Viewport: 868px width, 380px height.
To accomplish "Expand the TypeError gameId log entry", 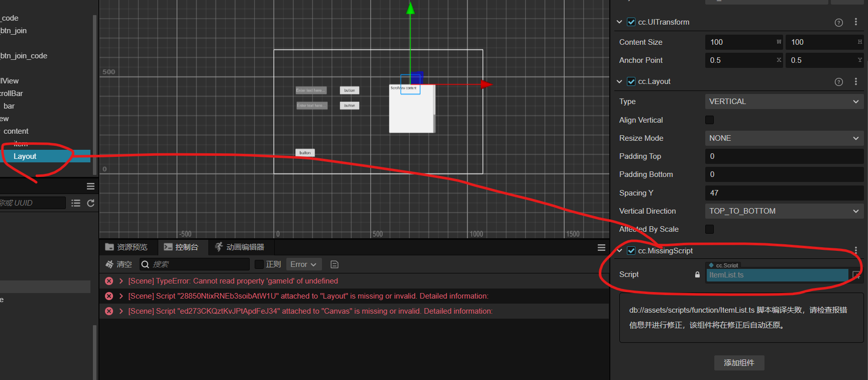I will (x=121, y=281).
